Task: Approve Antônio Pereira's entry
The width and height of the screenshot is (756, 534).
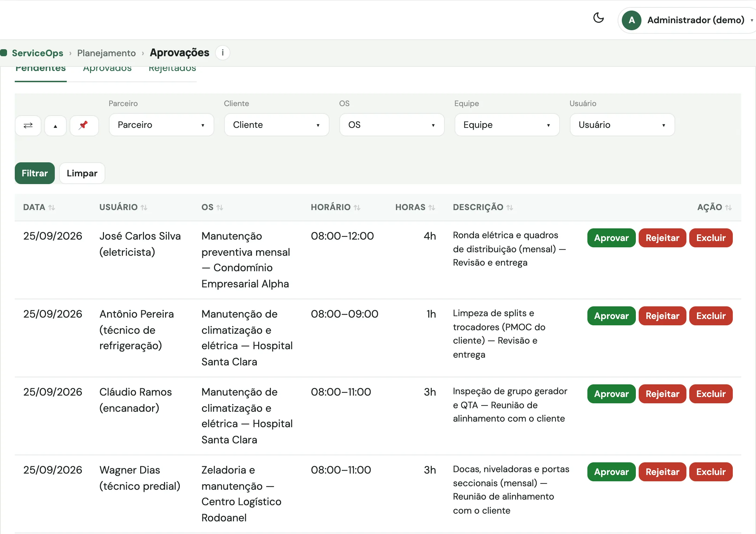Action: click(611, 316)
